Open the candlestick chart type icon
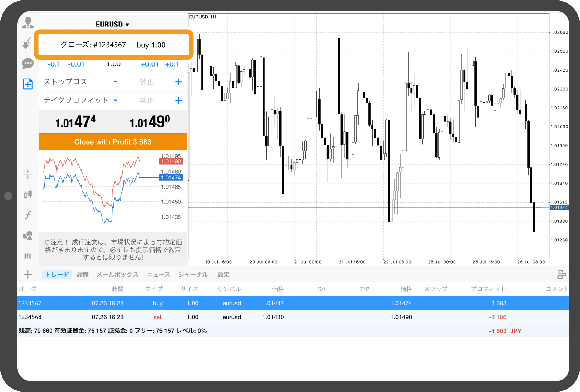580x392 pixels. (x=28, y=194)
